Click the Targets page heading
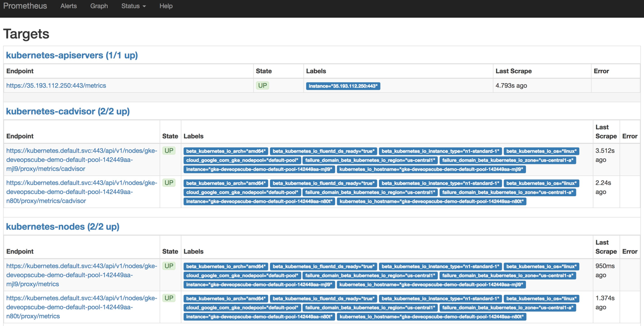Image resolution: width=644 pixels, height=326 pixels. 26,34
